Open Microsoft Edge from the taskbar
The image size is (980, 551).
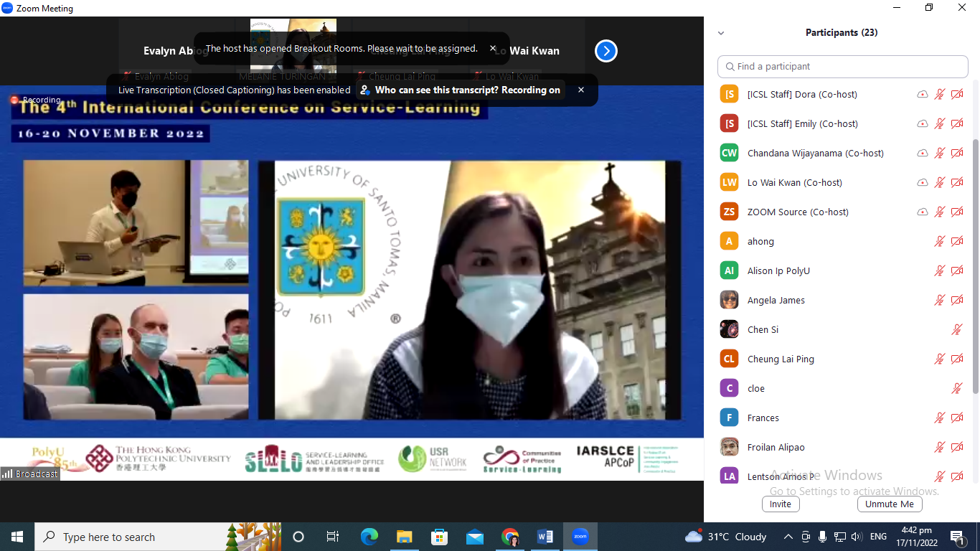point(369,537)
